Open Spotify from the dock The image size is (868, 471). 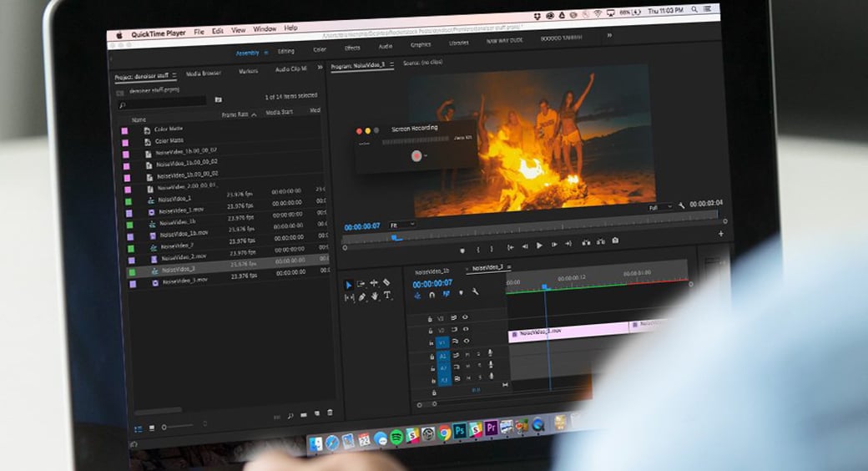pos(396,437)
